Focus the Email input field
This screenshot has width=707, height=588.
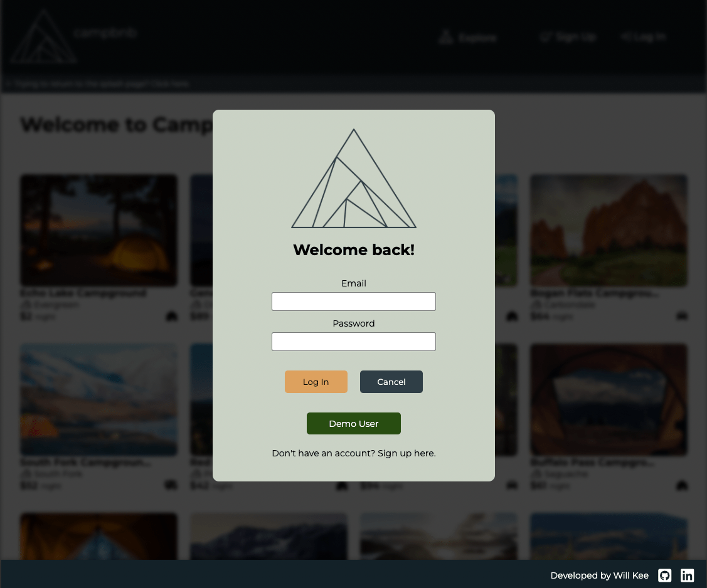coord(354,302)
